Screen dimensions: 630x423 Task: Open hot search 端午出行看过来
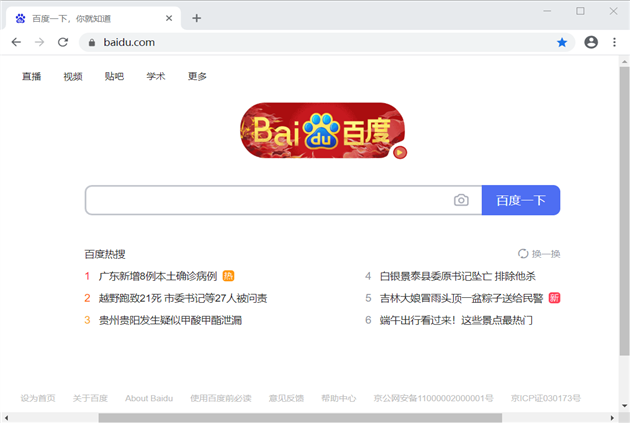(456, 320)
